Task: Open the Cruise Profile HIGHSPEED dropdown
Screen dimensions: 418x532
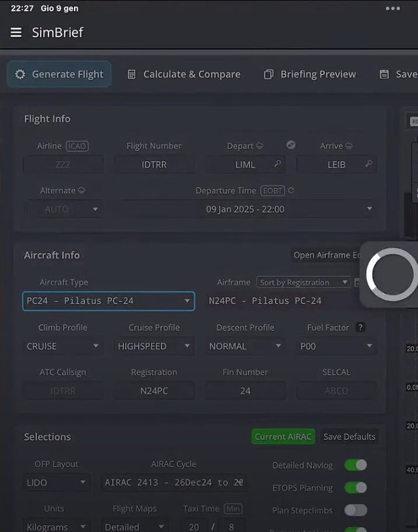Action: click(x=154, y=346)
